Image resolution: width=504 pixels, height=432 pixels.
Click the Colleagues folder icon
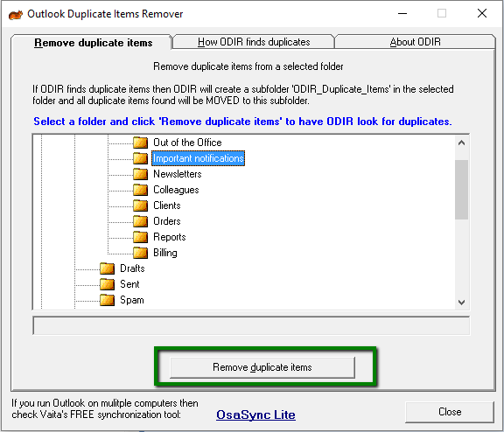pyautogui.click(x=141, y=190)
